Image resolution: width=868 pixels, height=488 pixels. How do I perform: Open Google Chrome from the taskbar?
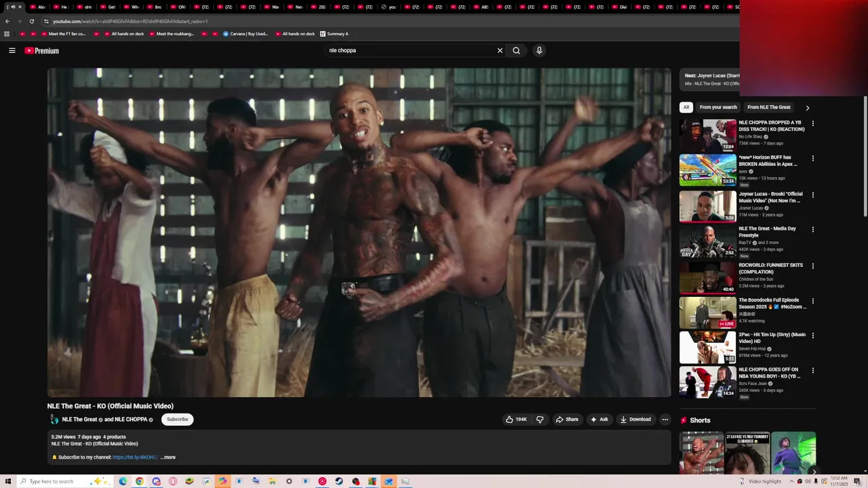(139, 481)
